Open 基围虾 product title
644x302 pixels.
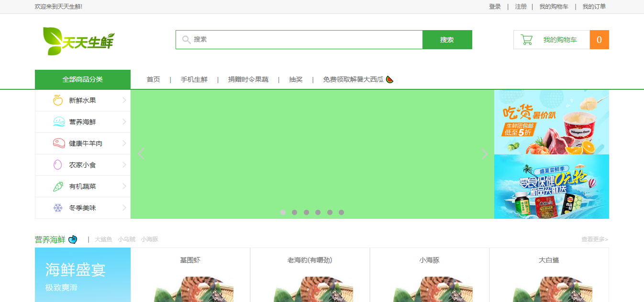pos(190,260)
